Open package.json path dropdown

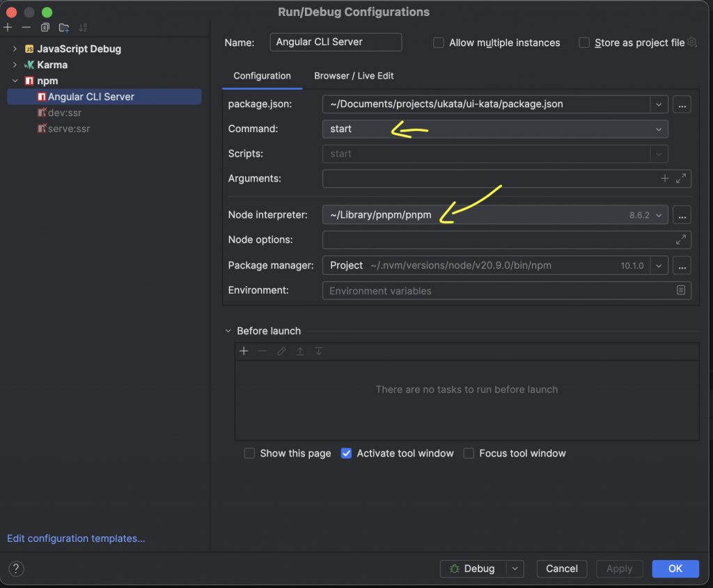(659, 104)
